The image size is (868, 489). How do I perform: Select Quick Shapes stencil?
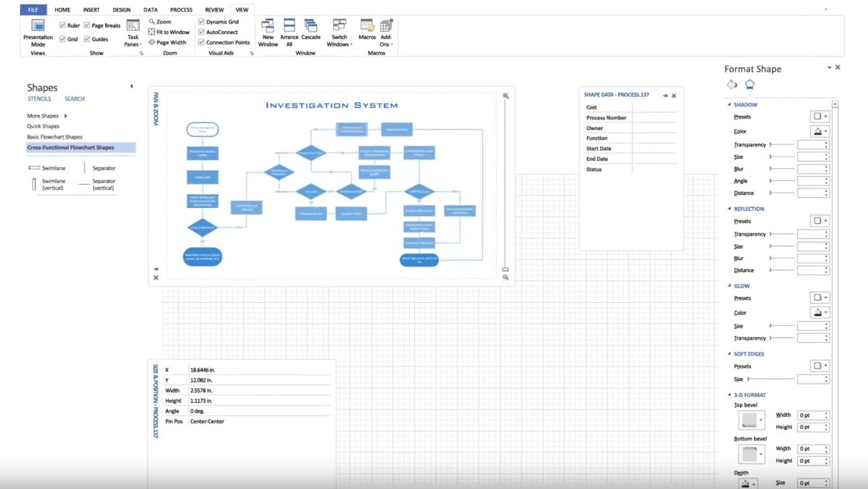click(x=43, y=126)
